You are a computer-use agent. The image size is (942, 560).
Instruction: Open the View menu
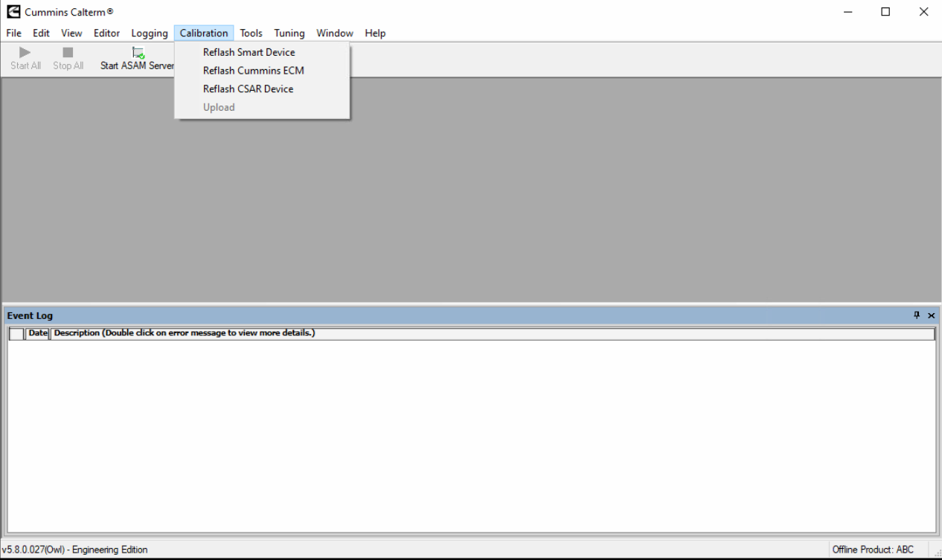(x=71, y=33)
